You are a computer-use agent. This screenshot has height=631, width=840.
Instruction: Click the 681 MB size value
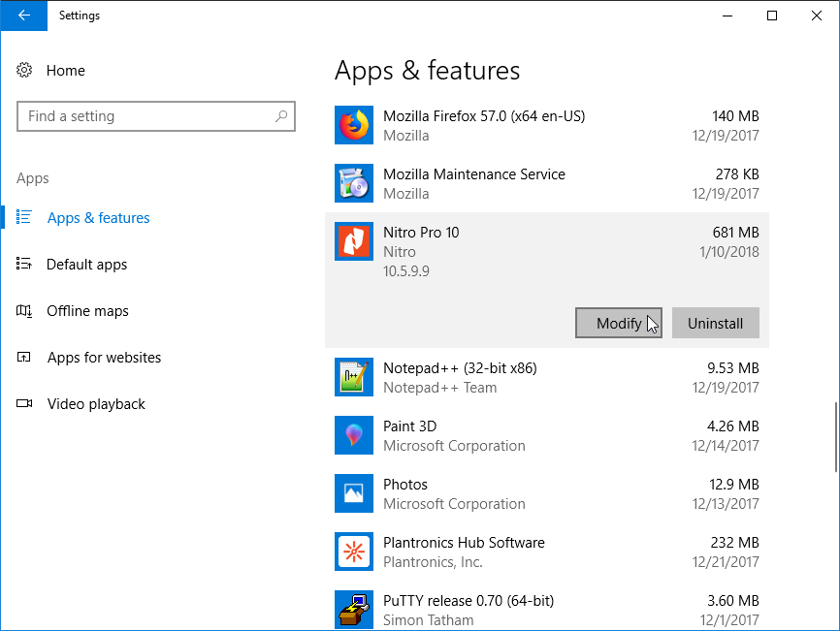[735, 233]
